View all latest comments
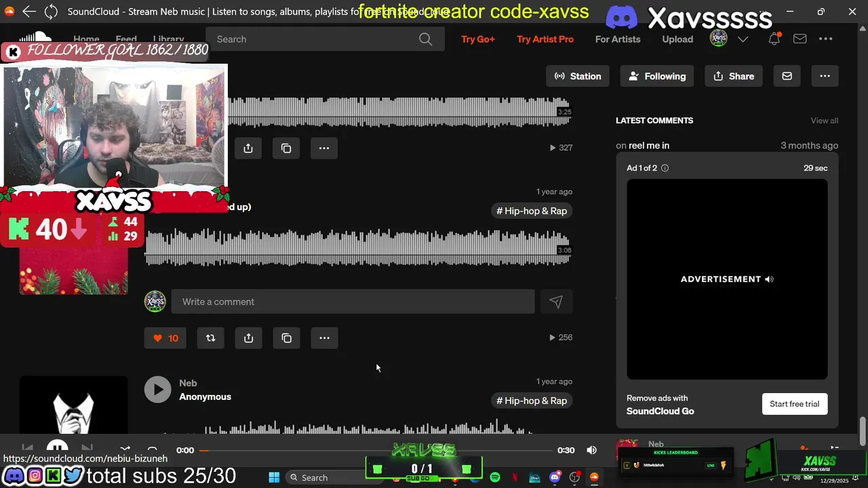The height and width of the screenshot is (488, 868). pos(825,121)
